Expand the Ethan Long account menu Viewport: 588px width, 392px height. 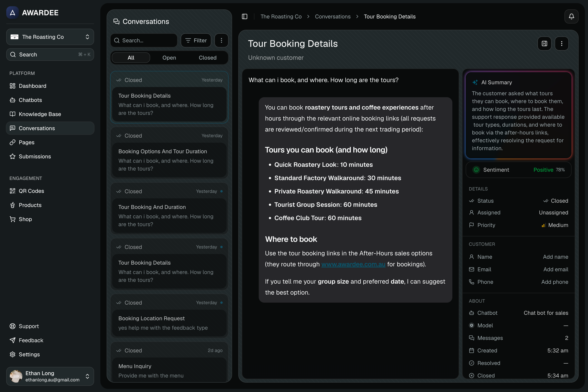coord(50,376)
